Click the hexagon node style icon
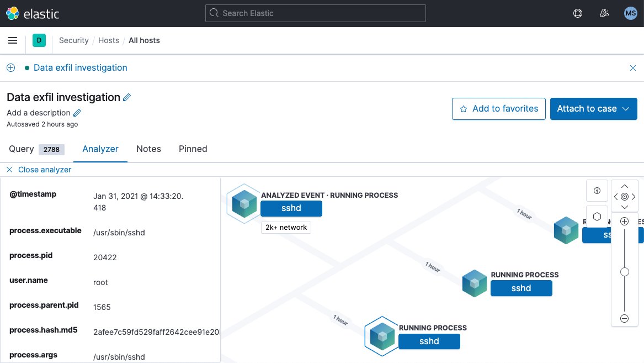644x363 pixels. pos(597,215)
